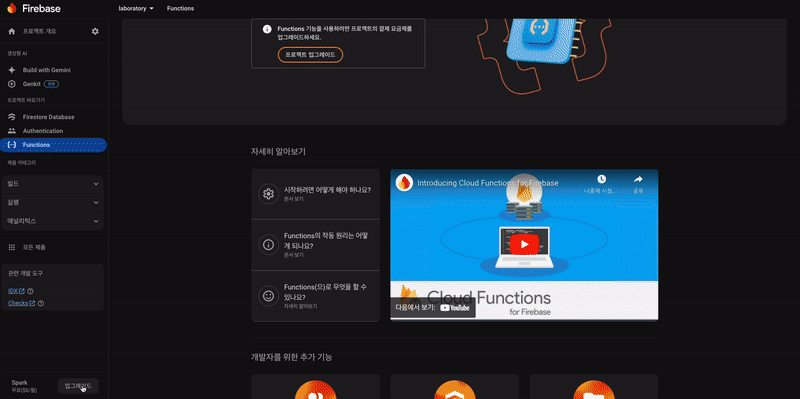This screenshot has width=800, height=399.
Task: Click the all products grid icon
Action: [12, 247]
